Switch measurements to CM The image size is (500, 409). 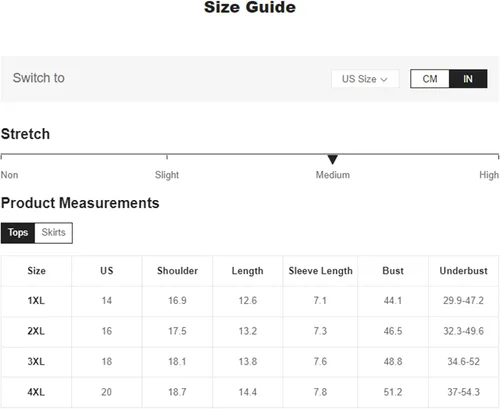[x=430, y=79]
